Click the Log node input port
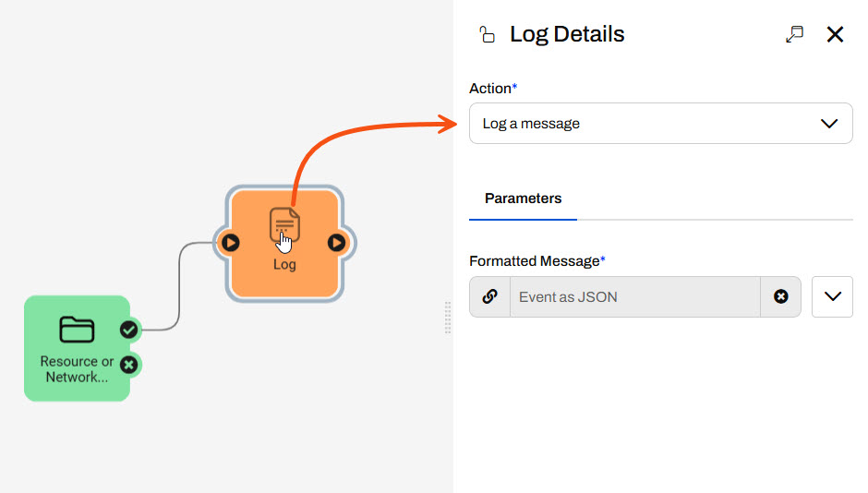Screen dimensions: 868x493 [230, 243]
